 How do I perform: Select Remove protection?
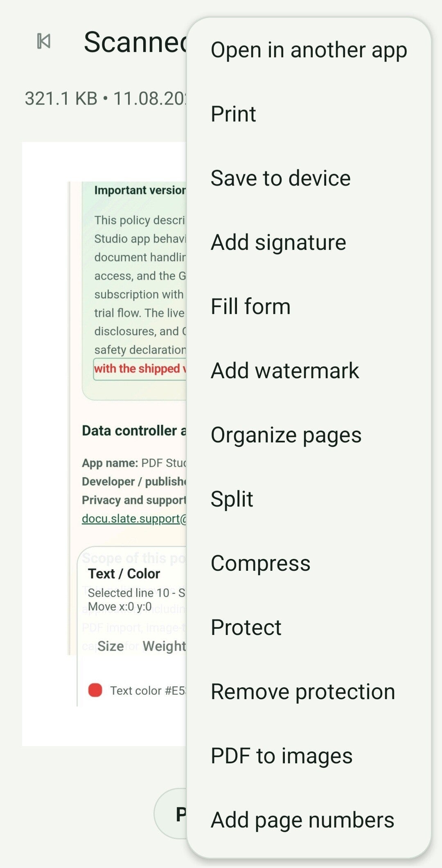pos(309,692)
